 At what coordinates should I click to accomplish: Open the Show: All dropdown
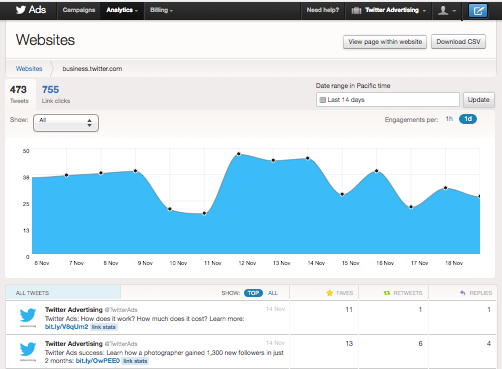(x=66, y=123)
